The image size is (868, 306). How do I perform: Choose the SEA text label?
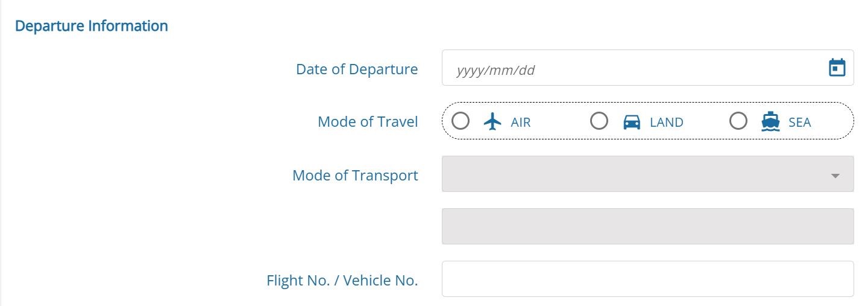[x=800, y=123]
